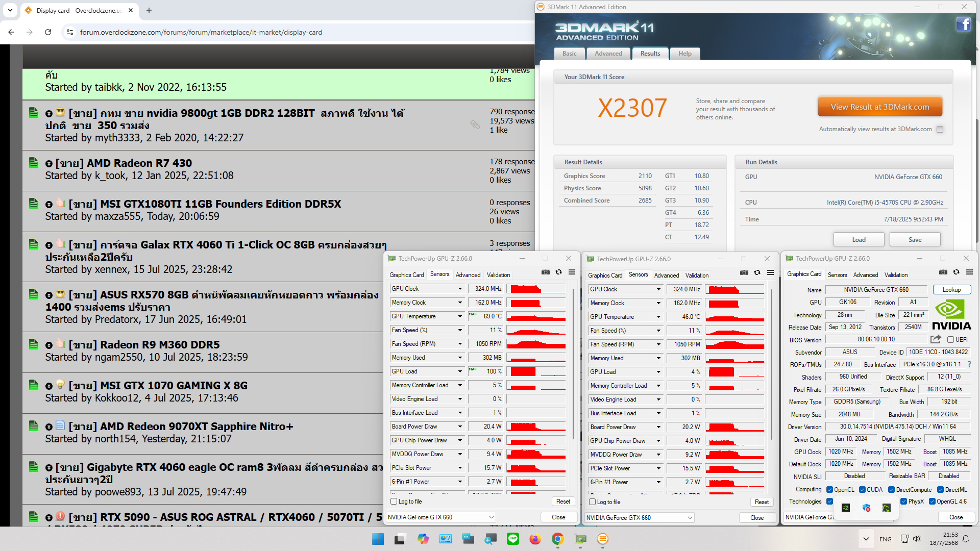Expand Board Power Draw dropdown in middle GPU-Z

[x=658, y=427]
